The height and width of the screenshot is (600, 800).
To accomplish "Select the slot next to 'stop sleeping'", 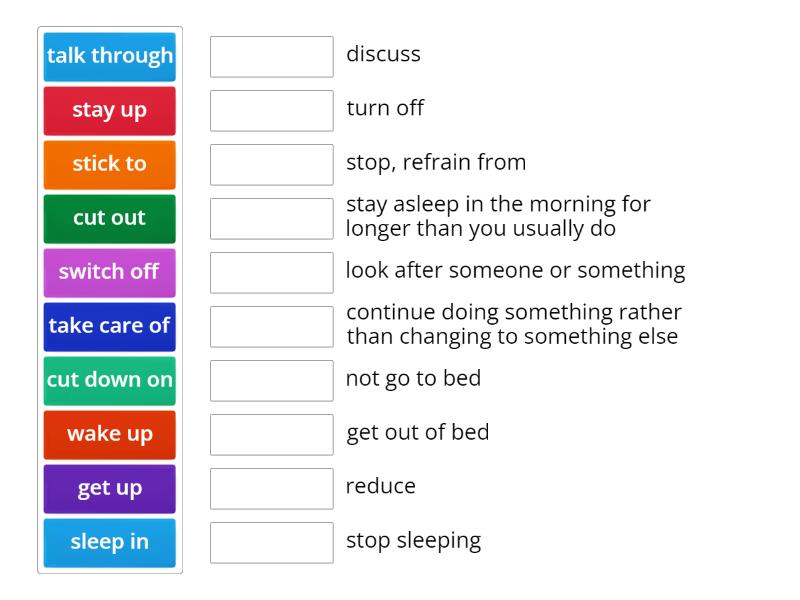I will pyautogui.click(x=272, y=542).
